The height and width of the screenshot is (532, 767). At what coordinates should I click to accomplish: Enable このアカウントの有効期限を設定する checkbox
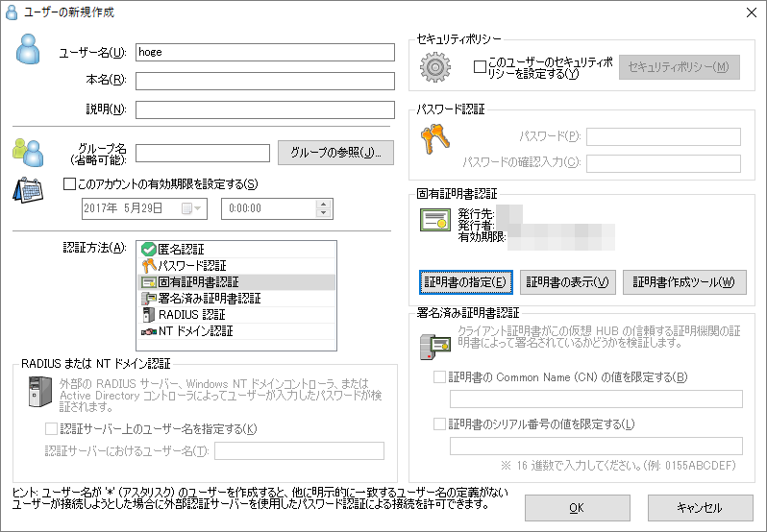point(69,184)
